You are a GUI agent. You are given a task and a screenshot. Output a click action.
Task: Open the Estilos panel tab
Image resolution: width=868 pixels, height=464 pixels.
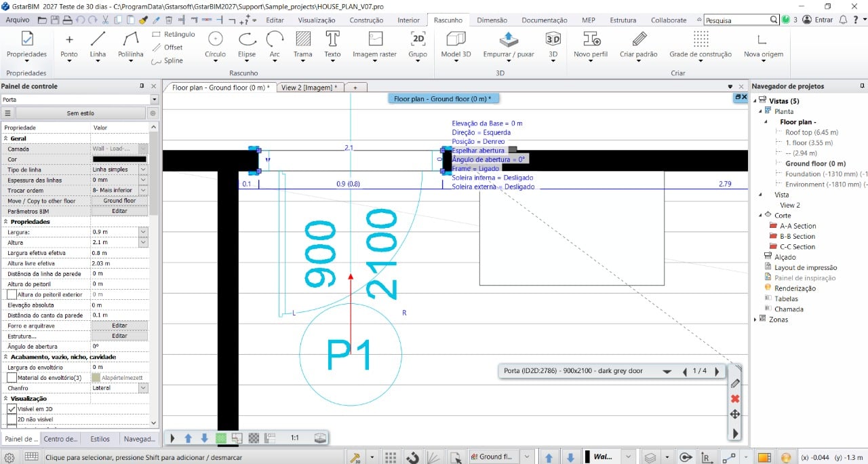tap(100, 439)
